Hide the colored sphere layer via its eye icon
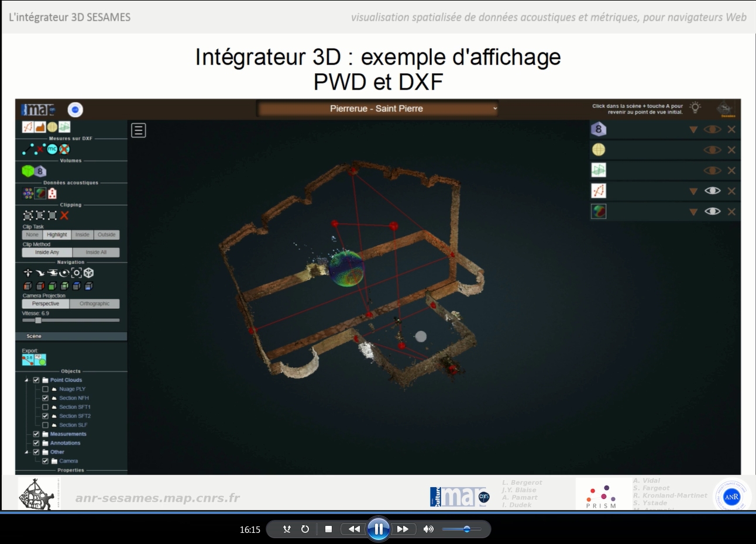This screenshot has width=756, height=544. (712, 211)
